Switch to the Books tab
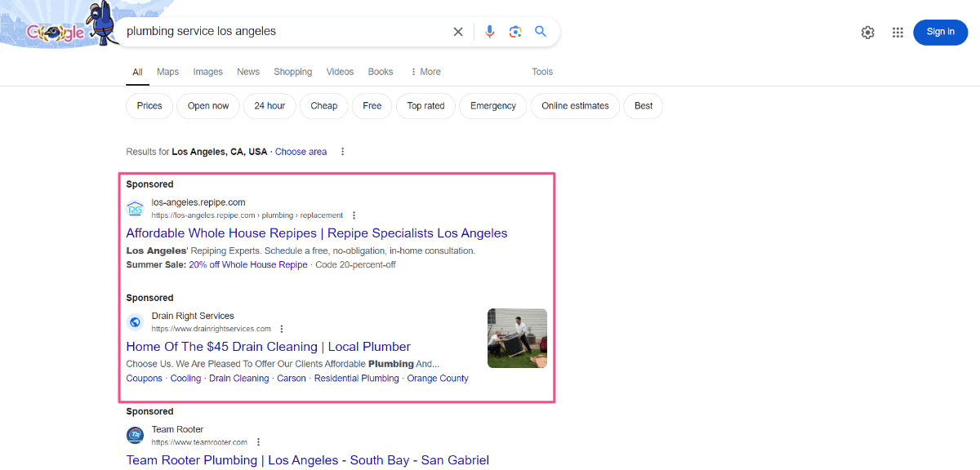The height and width of the screenshot is (470, 980). pyautogui.click(x=381, y=72)
